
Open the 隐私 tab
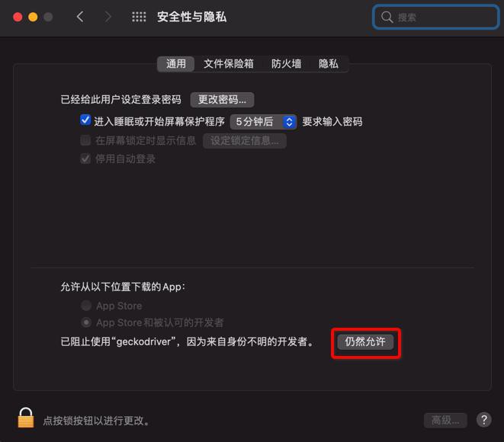coord(328,63)
